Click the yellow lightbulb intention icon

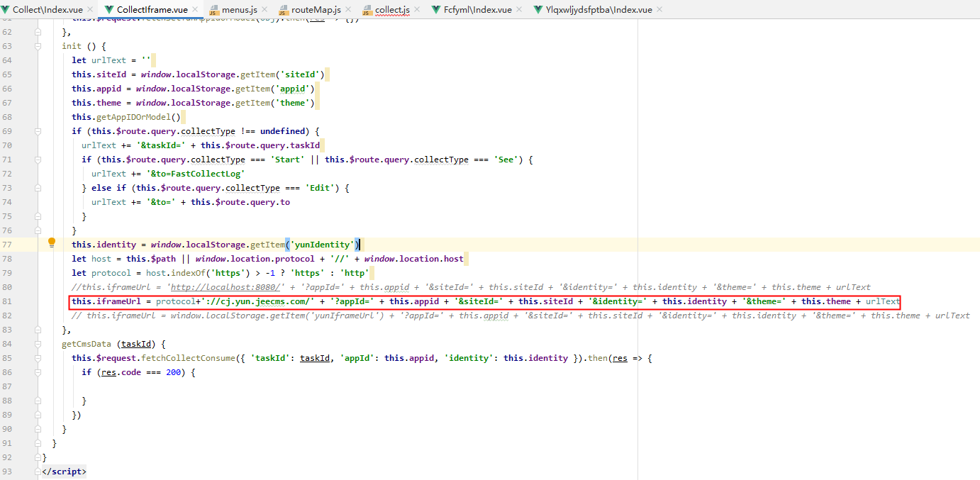pos(51,243)
